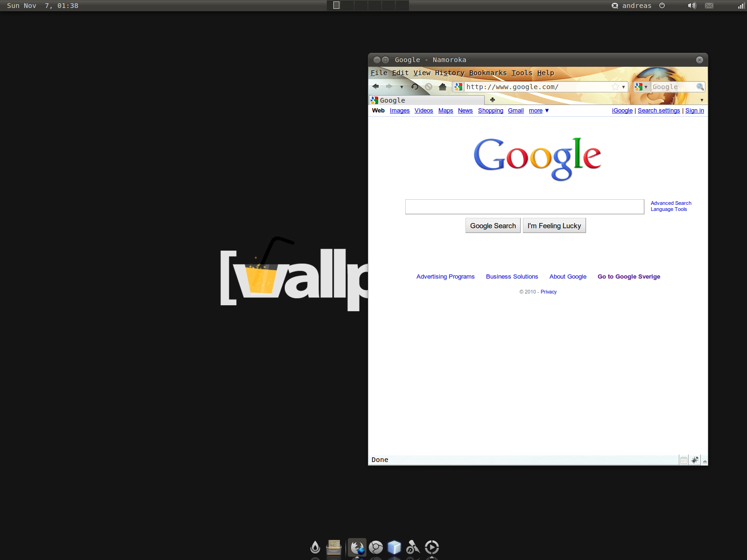
Task: Open the back/forward history dropdown arrow
Action: (x=402, y=87)
